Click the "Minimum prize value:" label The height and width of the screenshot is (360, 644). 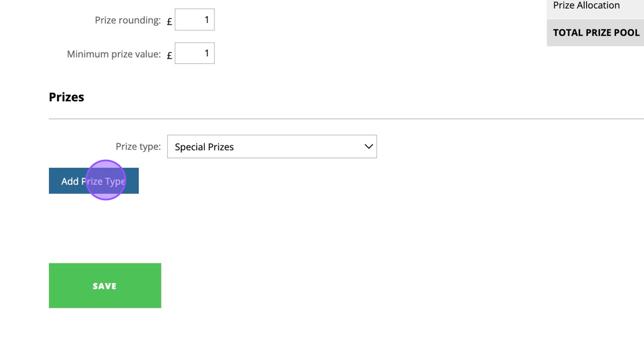(114, 54)
